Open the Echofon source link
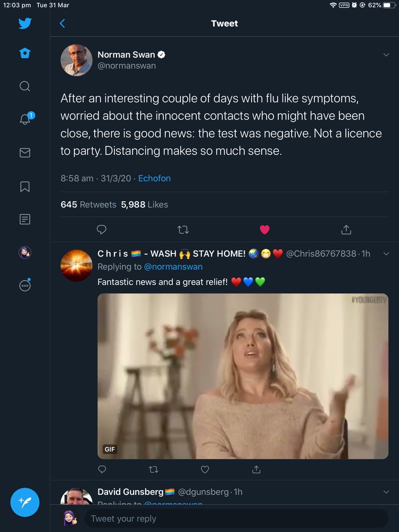399x532 pixels. [x=154, y=178]
